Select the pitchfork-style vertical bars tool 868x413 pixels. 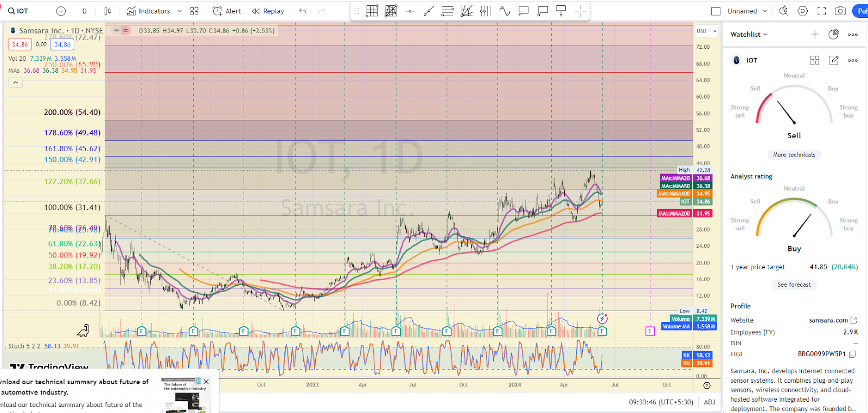(x=486, y=11)
